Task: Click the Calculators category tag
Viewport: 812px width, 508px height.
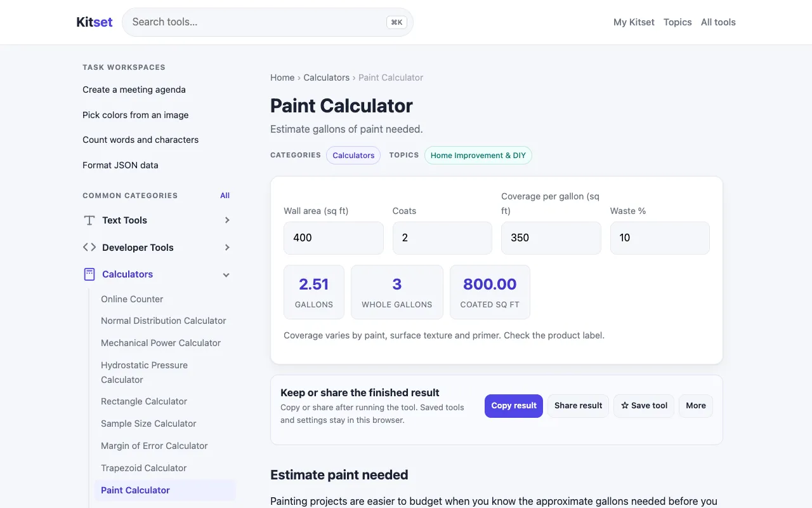Action: pyautogui.click(x=353, y=156)
